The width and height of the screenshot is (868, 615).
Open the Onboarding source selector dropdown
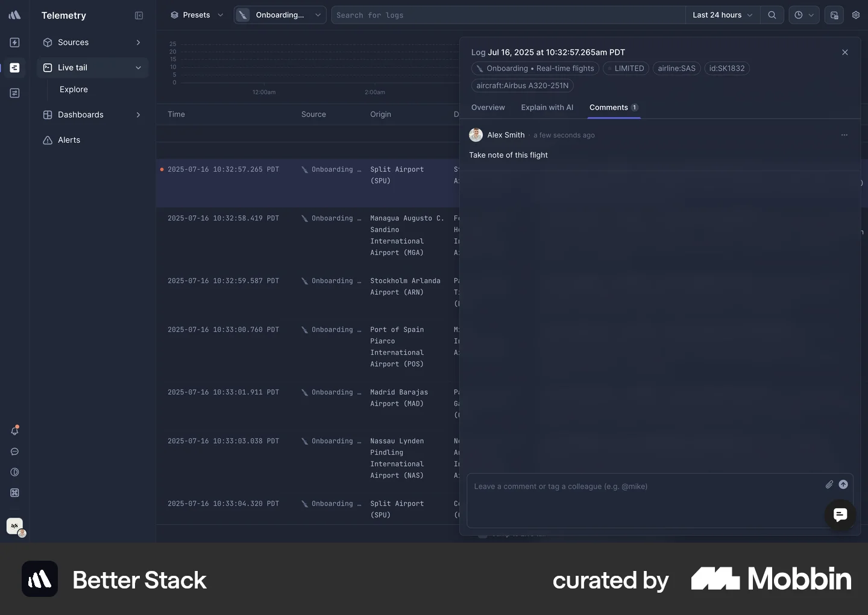[280, 15]
